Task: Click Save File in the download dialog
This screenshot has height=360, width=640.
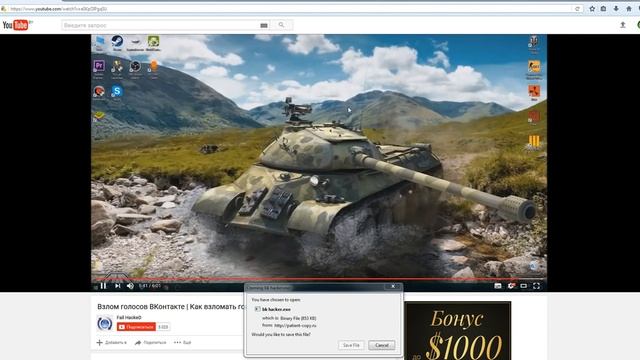Action: pyautogui.click(x=351, y=345)
